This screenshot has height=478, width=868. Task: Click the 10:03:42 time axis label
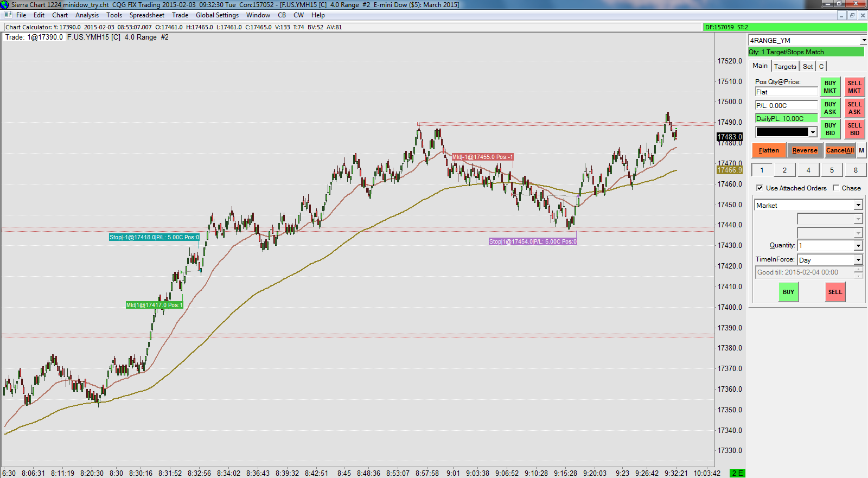[x=707, y=473]
